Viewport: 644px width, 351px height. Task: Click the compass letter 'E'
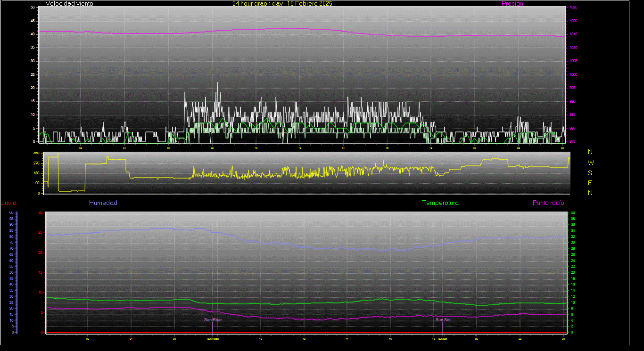coord(590,183)
